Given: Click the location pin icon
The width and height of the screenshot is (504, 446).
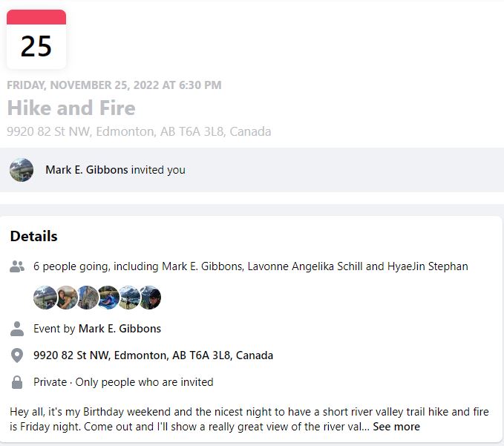Looking at the screenshot, I should tap(17, 355).
